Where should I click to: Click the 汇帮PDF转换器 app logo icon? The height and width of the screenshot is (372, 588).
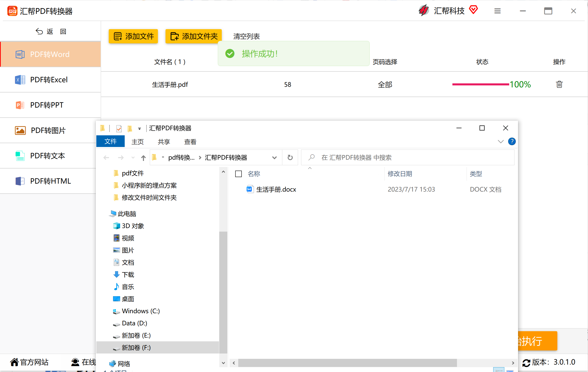(x=12, y=11)
